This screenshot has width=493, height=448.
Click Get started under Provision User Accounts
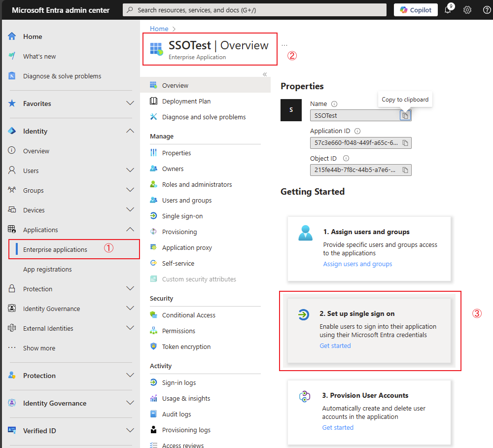pos(338,428)
